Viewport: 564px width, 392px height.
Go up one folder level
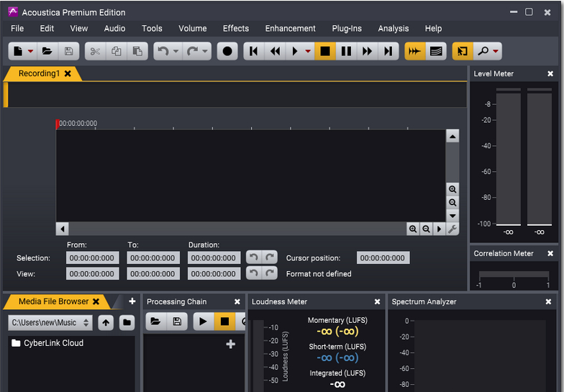tap(106, 322)
